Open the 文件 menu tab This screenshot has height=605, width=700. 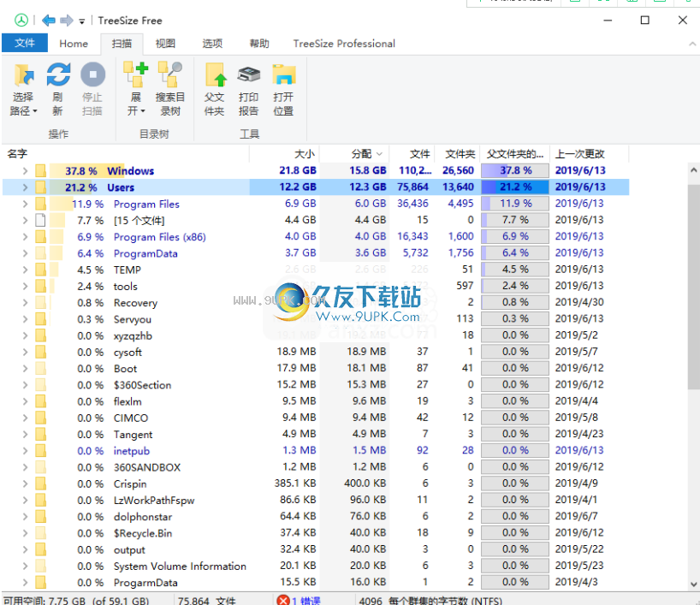pyautogui.click(x=25, y=43)
